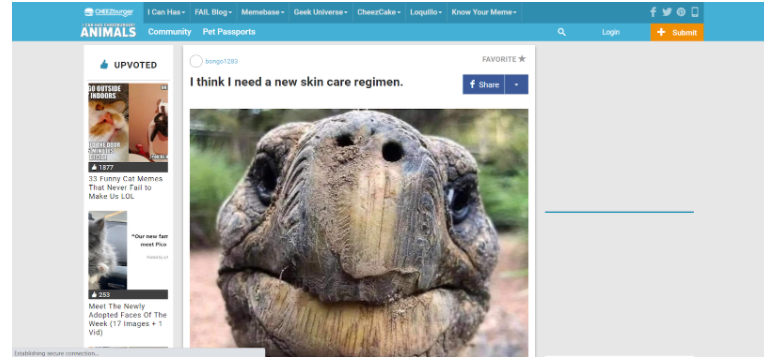
Task: Click the orange Submit button
Action: [x=677, y=32]
